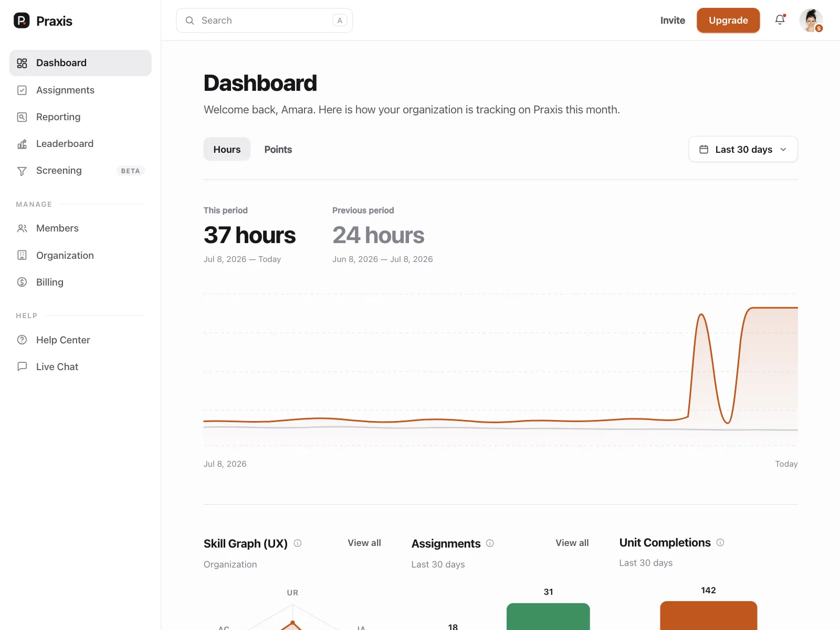Click the Live Chat bubble icon
This screenshot has height=630, width=840.
click(x=22, y=366)
